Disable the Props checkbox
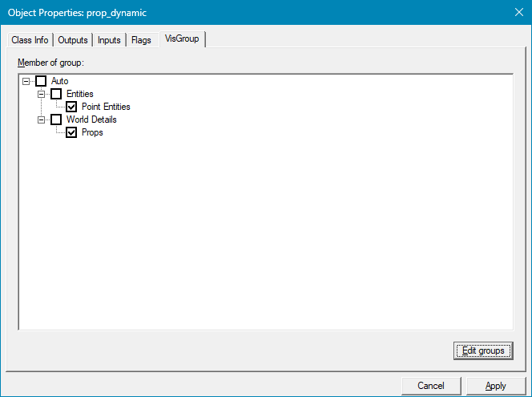The image size is (532, 397). (71, 132)
